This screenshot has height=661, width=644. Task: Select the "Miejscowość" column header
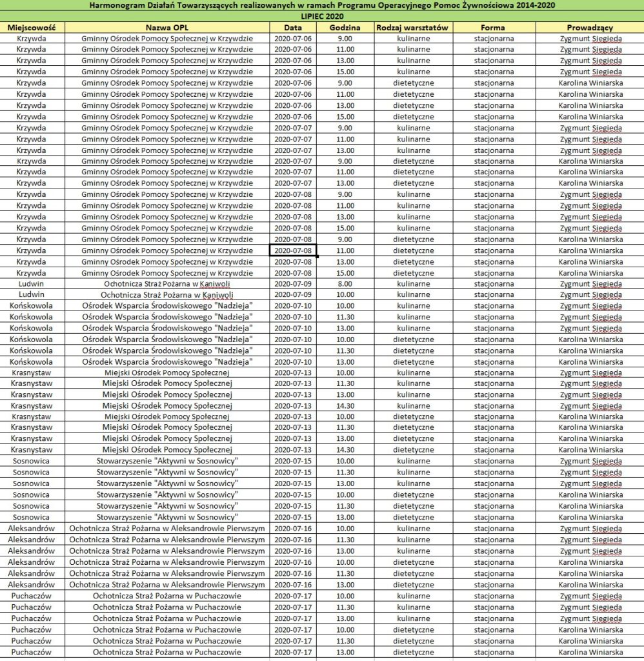coord(32,27)
